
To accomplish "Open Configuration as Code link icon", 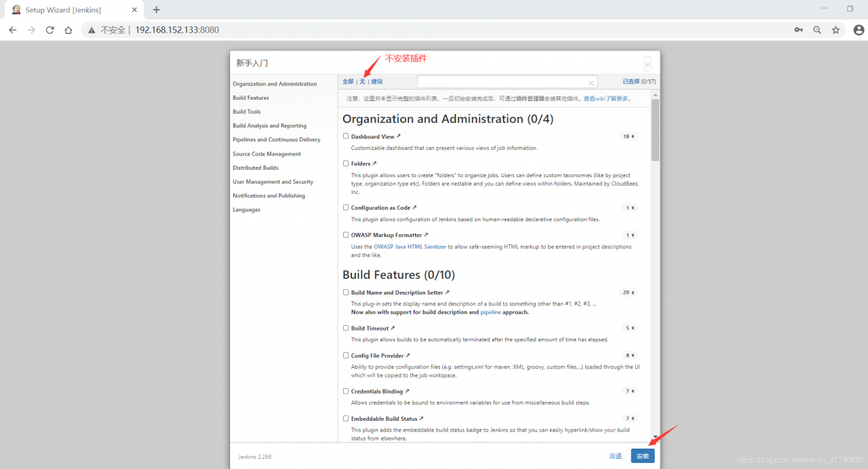I will coord(414,208).
